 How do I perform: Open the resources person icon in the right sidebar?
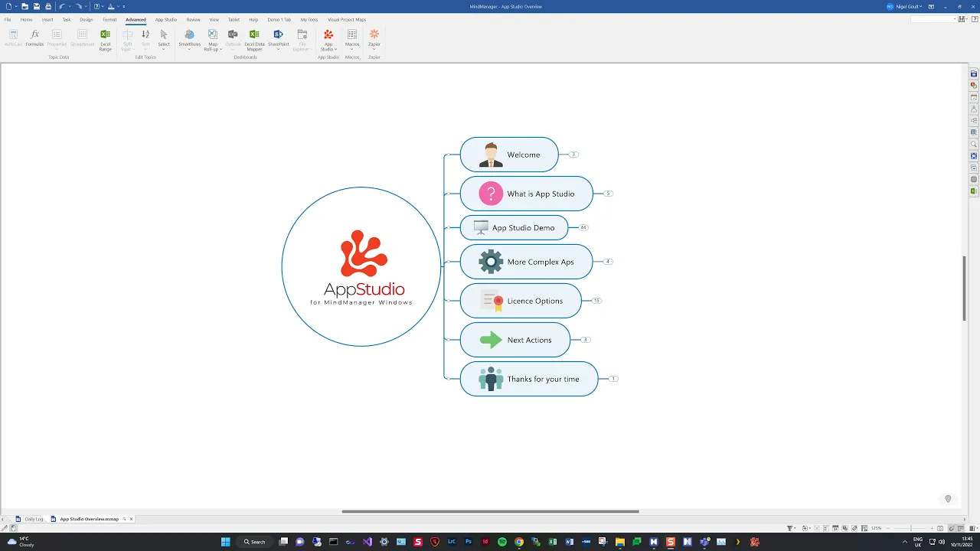[974, 109]
